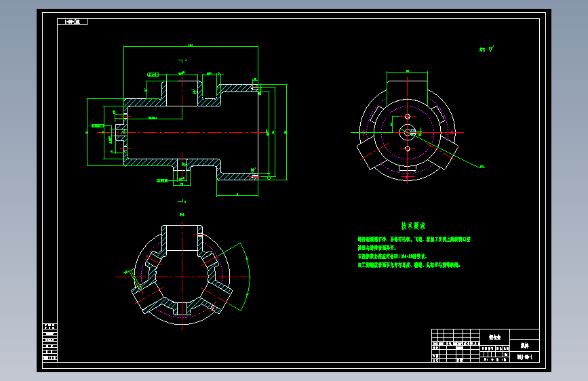Select the drawing-number box in the sheet's upper-left corner
Image resolution: width=588 pixels, height=381 pixels.
tap(72, 22)
